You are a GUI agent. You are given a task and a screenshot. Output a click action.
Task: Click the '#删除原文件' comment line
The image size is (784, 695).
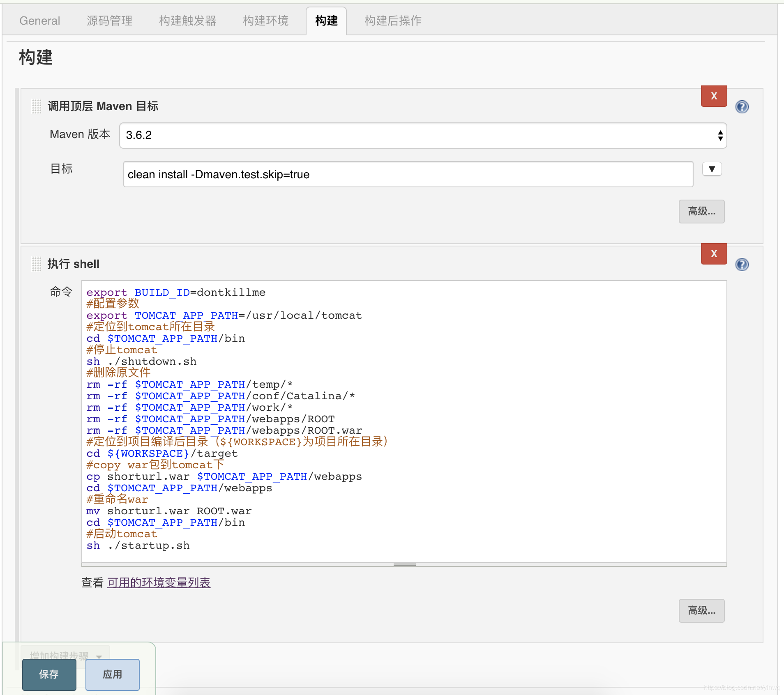pos(118,373)
